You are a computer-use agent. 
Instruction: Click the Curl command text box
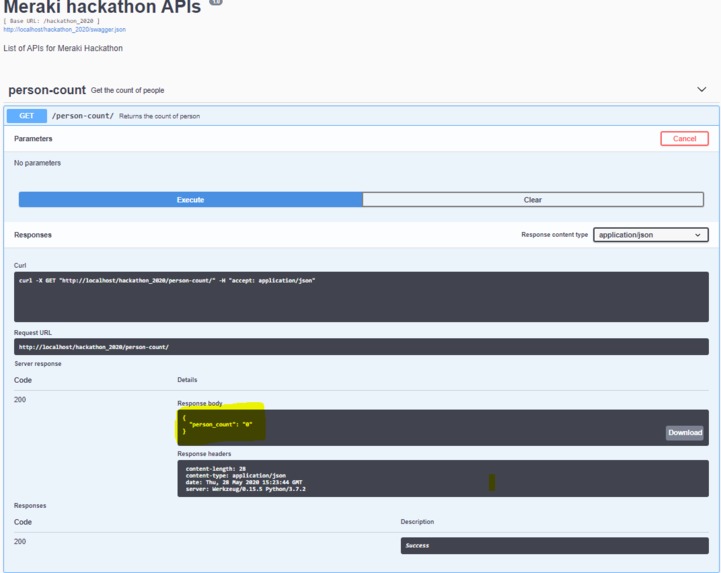click(361, 297)
